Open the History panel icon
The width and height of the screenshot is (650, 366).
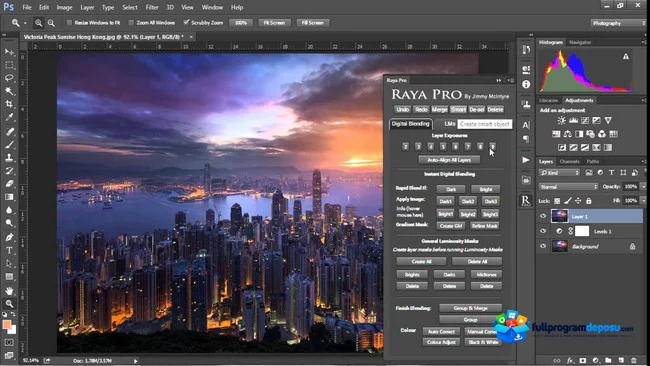[526, 50]
